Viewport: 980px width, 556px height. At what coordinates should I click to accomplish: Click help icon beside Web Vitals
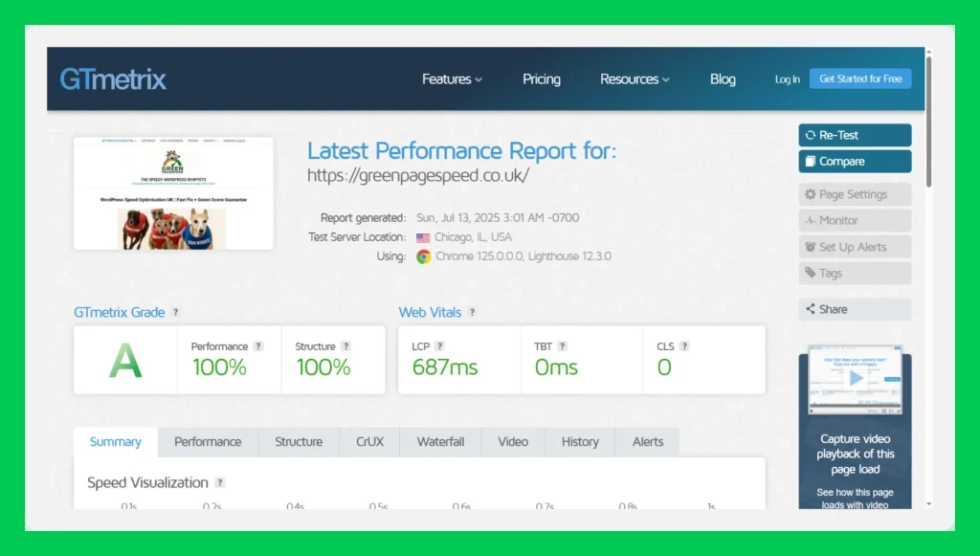473,312
